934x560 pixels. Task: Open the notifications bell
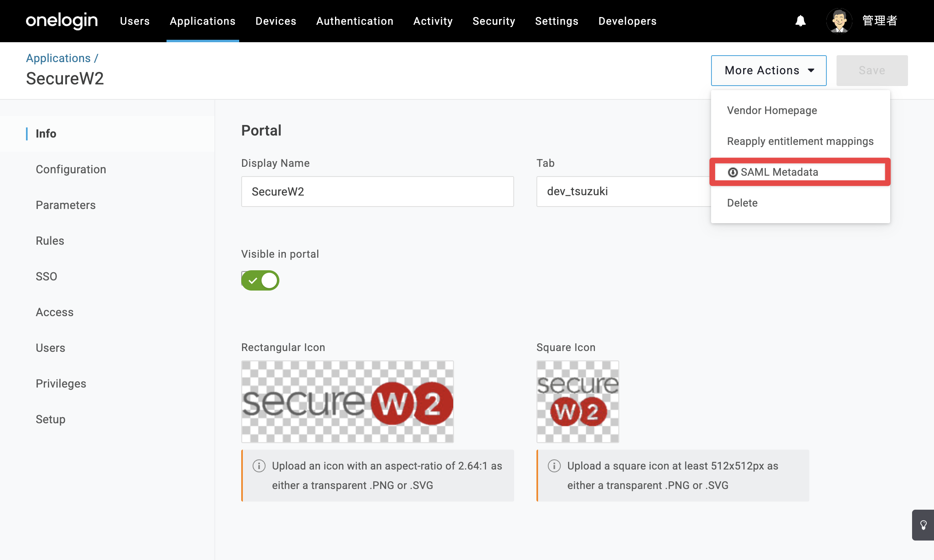[800, 21]
